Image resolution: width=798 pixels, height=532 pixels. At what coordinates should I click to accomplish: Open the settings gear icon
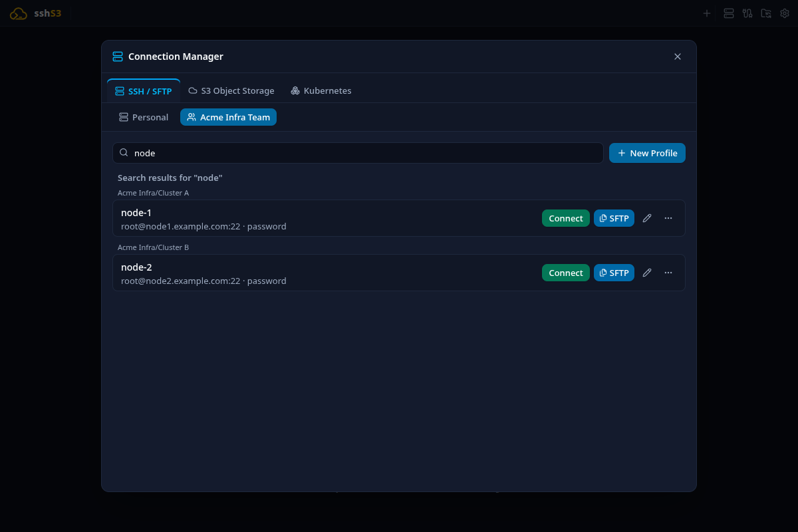coord(785,13)
